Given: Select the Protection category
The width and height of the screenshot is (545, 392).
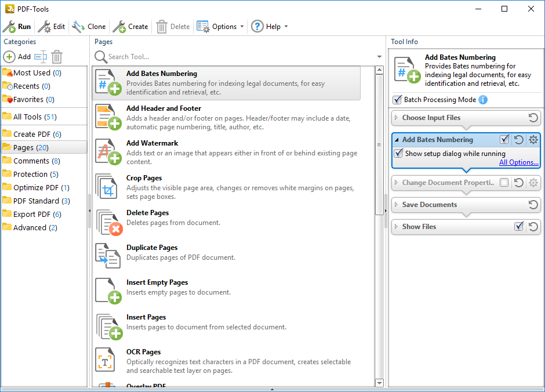Looking at the screenshot, I should (30, 174).
